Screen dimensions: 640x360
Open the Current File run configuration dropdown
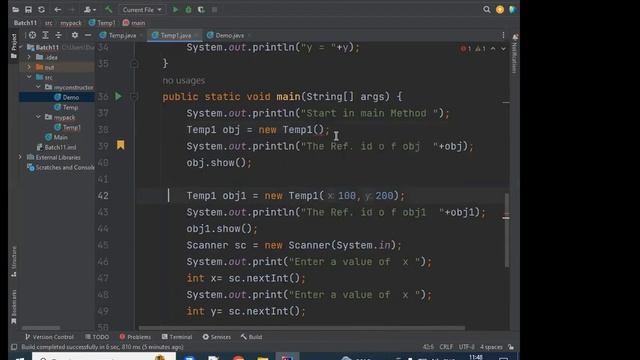[142, 9]
